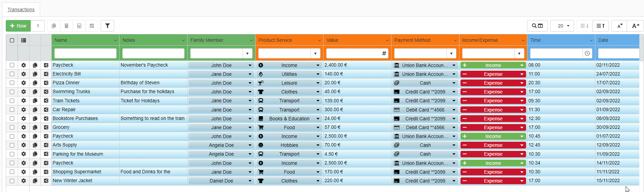Image resolution: width=644 pixels, height=192 pixels.
Task: Click the trash delete icon in toolbar
Action: (67, 26)
